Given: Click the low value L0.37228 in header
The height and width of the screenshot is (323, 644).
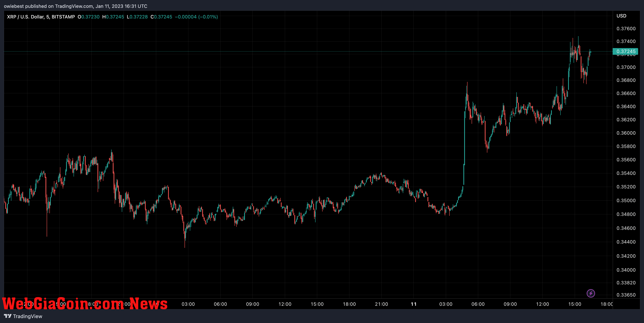Looking at the screenshot, I should [x=137, y=17].
